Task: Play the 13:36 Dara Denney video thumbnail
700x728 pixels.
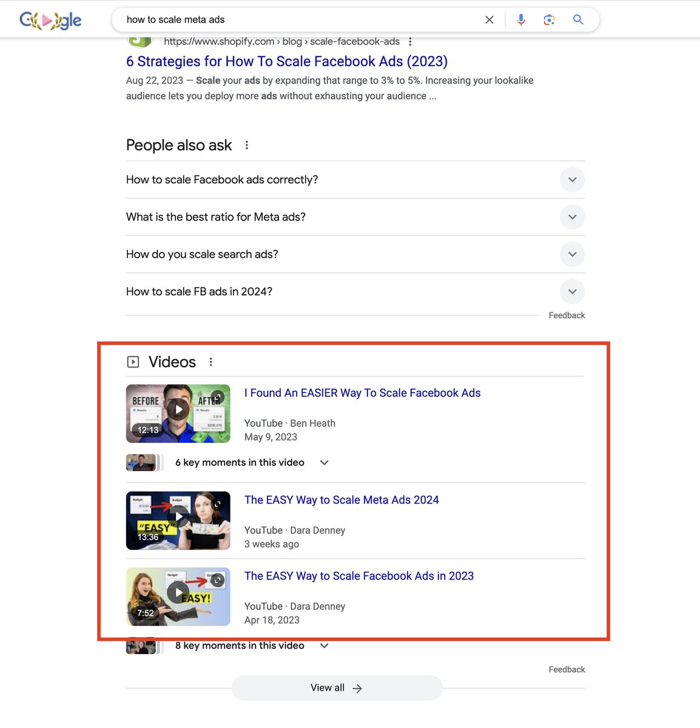Action: click(x=178, y=521)
